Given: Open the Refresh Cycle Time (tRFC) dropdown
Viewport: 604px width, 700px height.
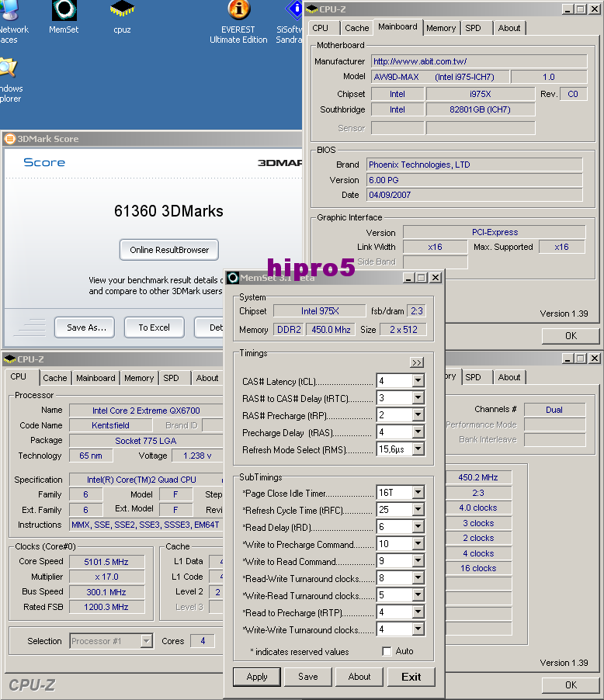Looking at the screenshot, I should [418, 509].
